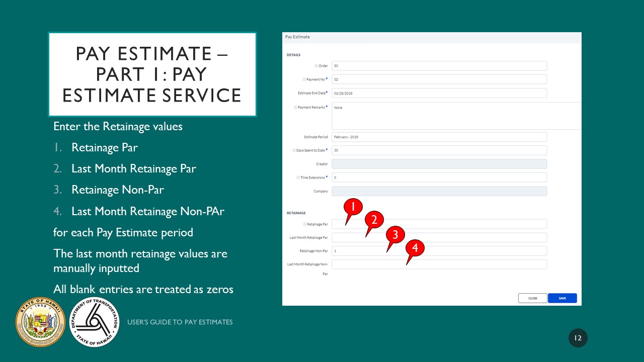The image size is (644, 362).
Task: Click the blue SAVE button
Action: point(562,298)
